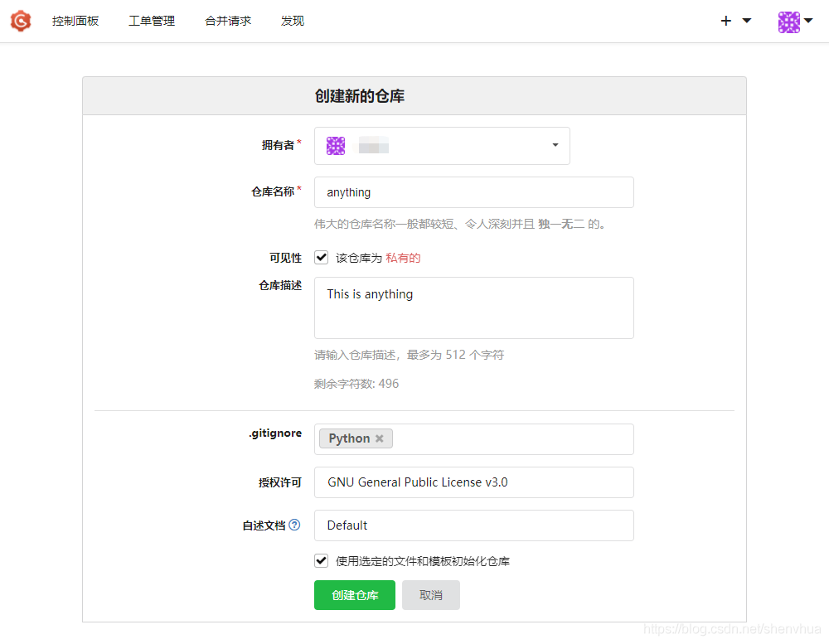The image size is (829, 644).
Task: Expand the caret next to the plus
Action: pyautogui.click(x=747, y=21)
